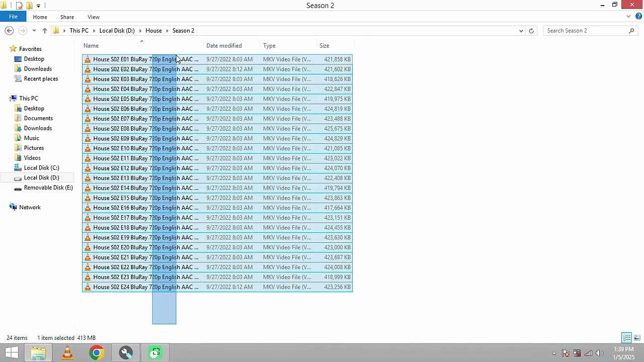
Task: Go back with the Back arrow
Action: click(x=9, y=31)
